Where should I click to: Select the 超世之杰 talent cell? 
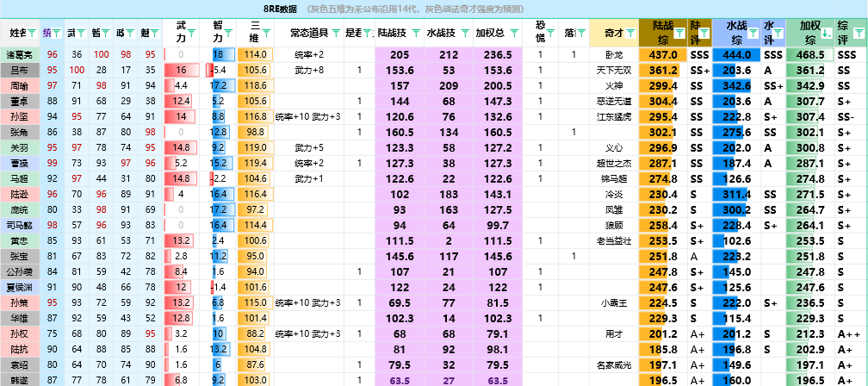614,164
